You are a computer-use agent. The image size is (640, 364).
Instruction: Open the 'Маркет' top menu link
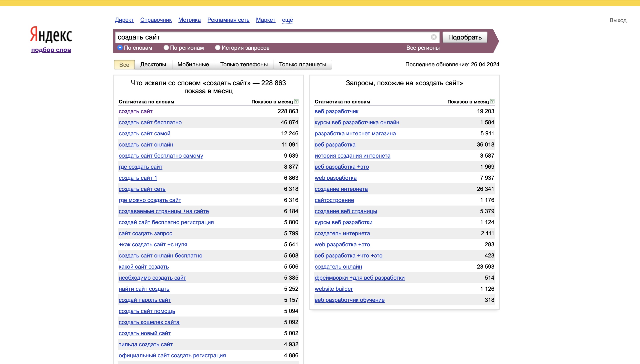pos(266,20)
